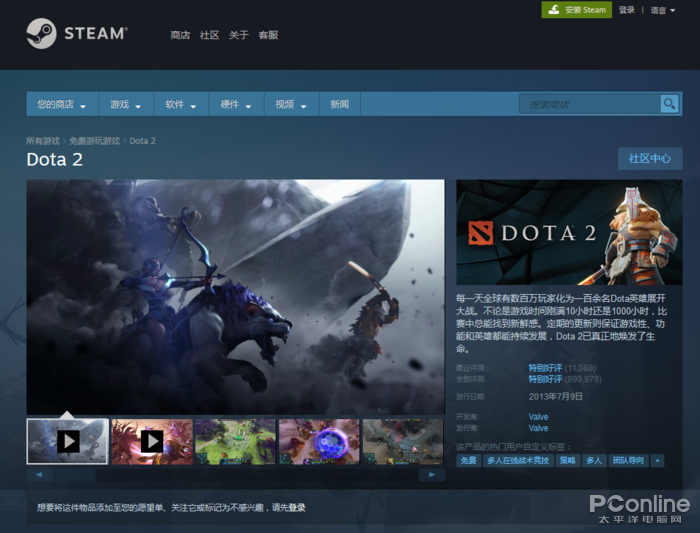700x533 pixels.
Task: Click 免费游玩游戏 breadcrumb link
Action: [94, 141]
